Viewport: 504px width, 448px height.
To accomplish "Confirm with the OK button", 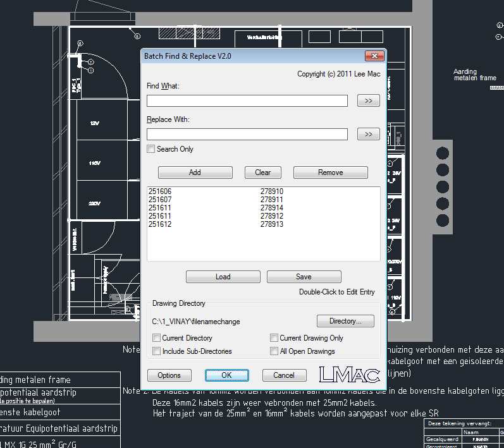I will pyautogui.click(x=226, y=375).
